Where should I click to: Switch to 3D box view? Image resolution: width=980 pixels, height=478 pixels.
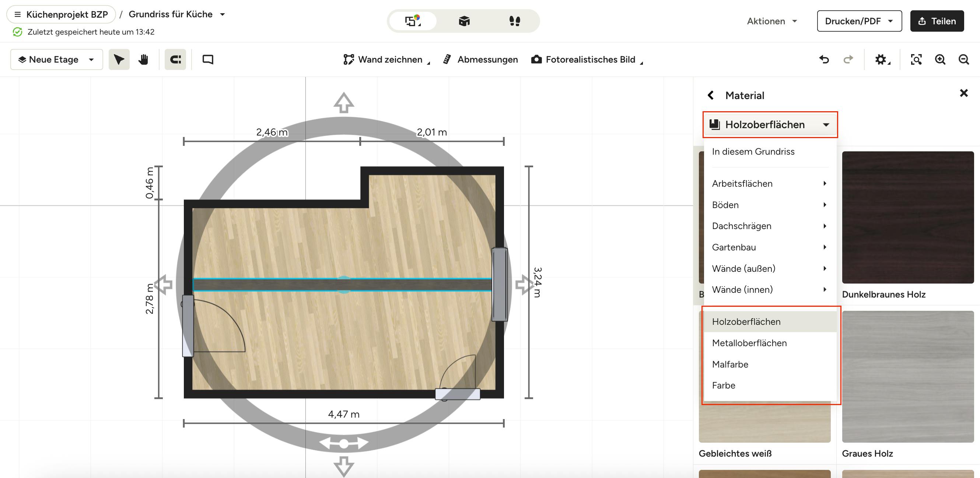click(464, 21)
